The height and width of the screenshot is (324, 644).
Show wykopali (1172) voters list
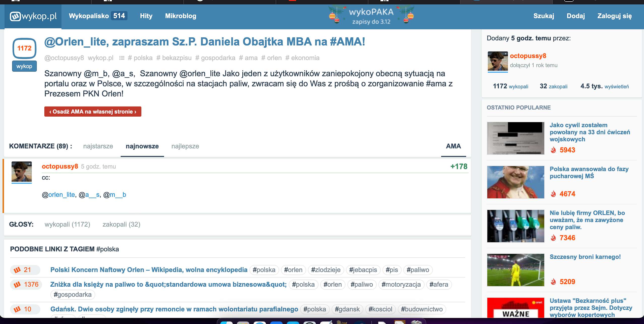(x=67, y=224)
